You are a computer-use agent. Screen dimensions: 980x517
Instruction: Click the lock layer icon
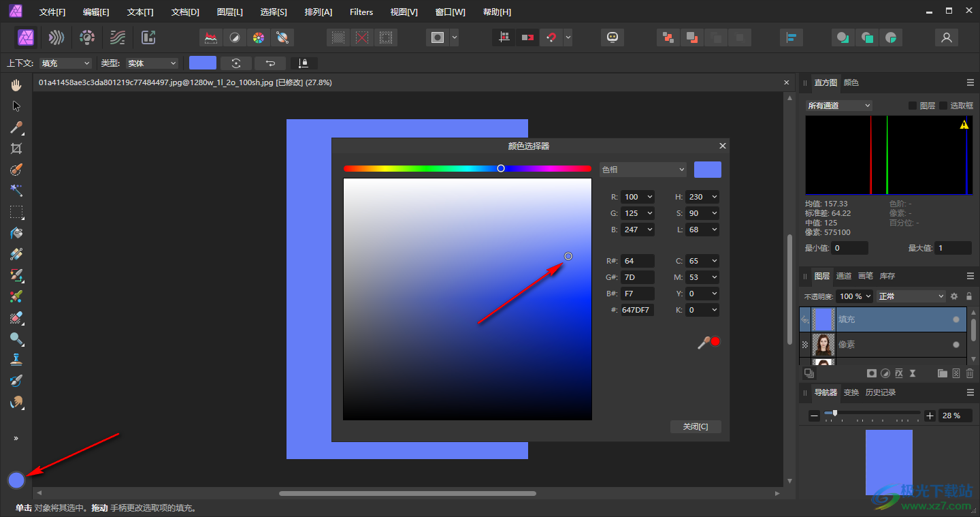969,296
